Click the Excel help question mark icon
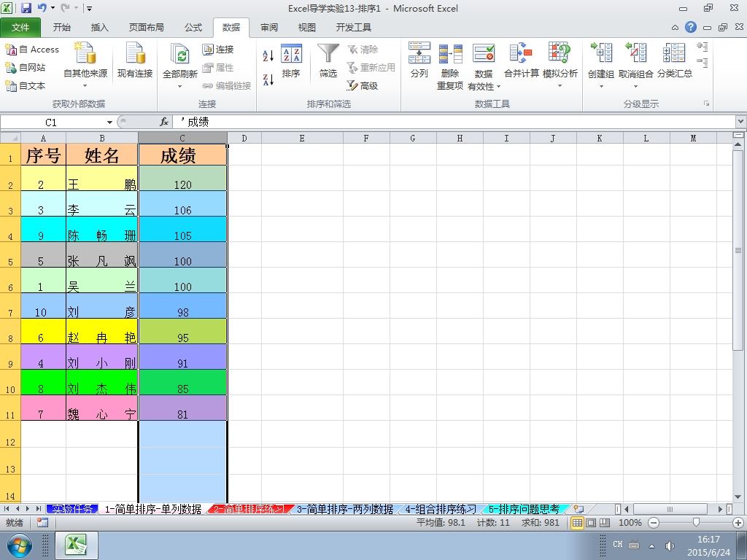The height and width of the screenshot is (560, 747). coord(691,27)
